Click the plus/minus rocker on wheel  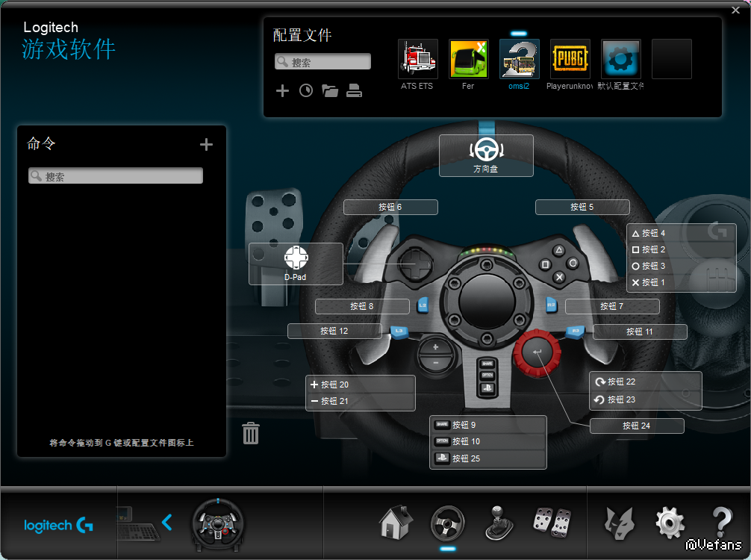435,355
